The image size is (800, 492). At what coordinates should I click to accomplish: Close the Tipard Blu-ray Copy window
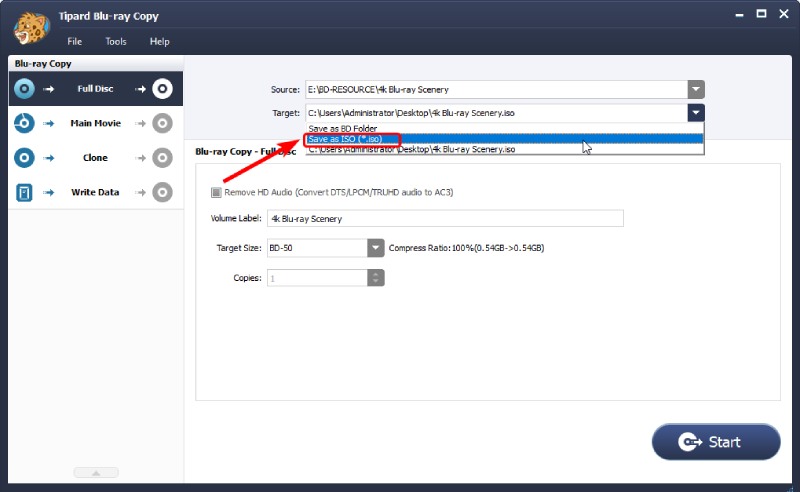[784, 14]
